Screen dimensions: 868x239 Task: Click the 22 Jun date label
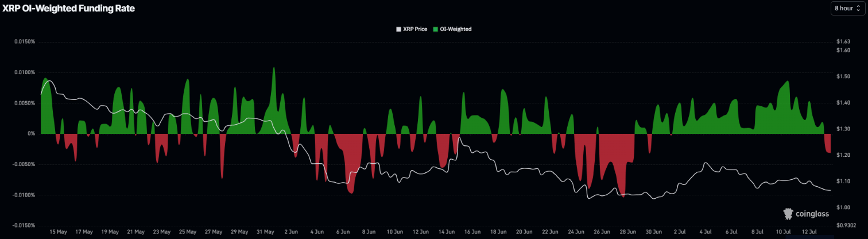(549, 232)
